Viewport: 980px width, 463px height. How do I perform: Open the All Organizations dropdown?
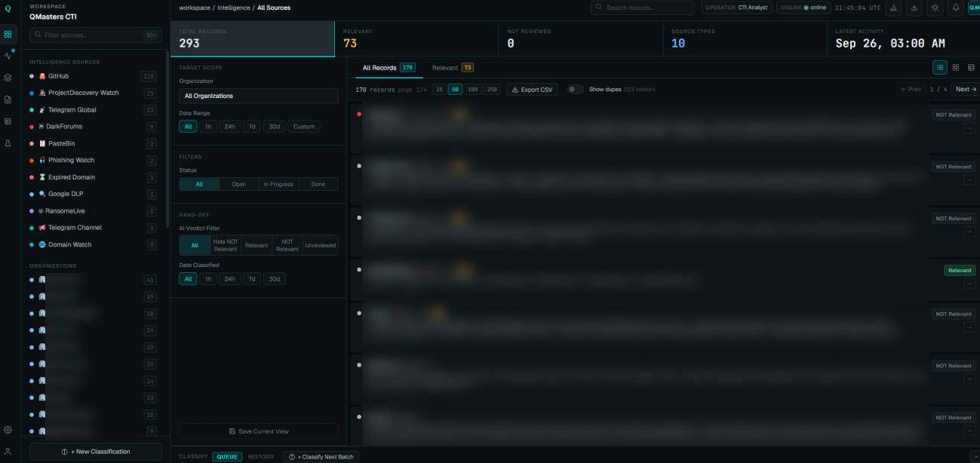258,96
